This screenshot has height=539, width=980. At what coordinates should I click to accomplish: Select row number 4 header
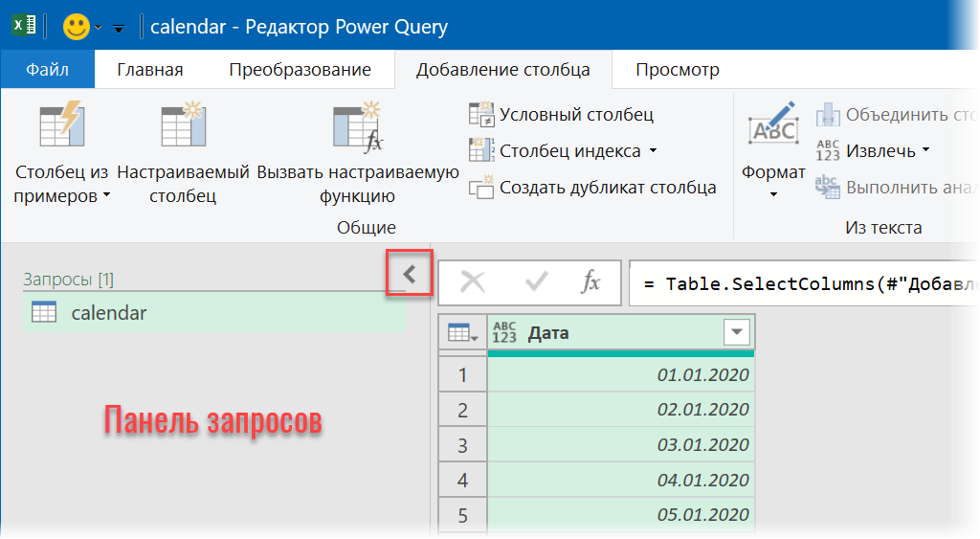pos(462,480)
